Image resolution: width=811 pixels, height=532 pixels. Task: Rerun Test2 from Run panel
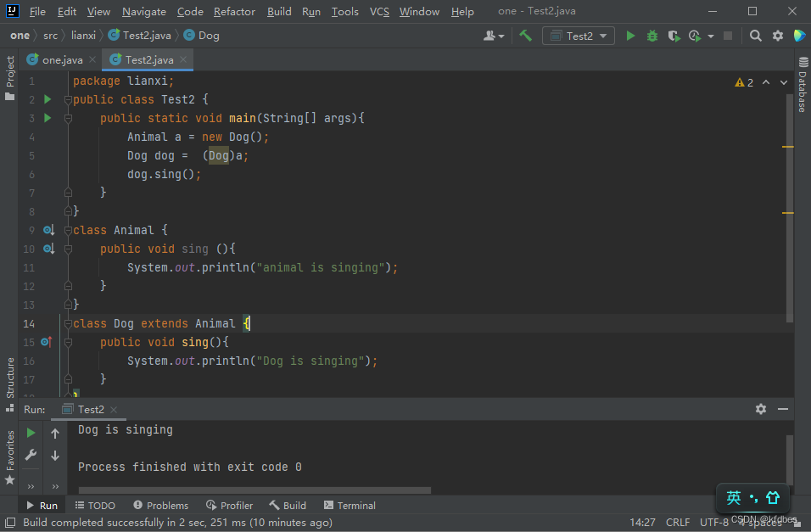(x=31, y=433)
